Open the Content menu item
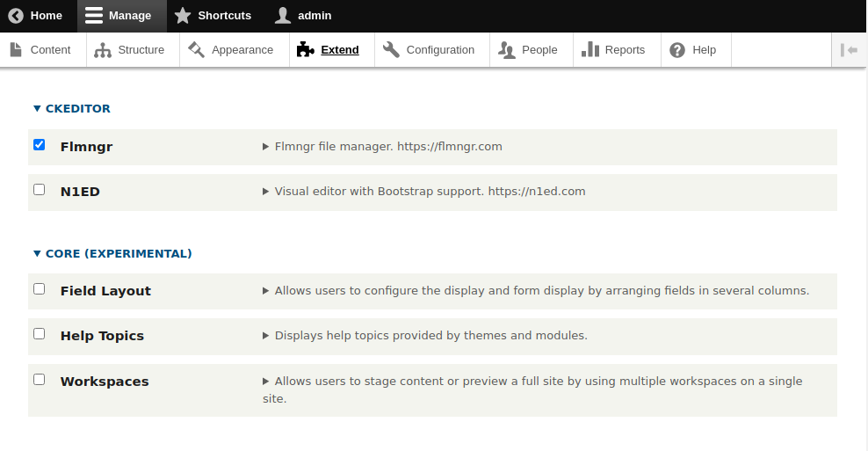The height and width of the screenshot is (451, 868). (x=43, y=50)
